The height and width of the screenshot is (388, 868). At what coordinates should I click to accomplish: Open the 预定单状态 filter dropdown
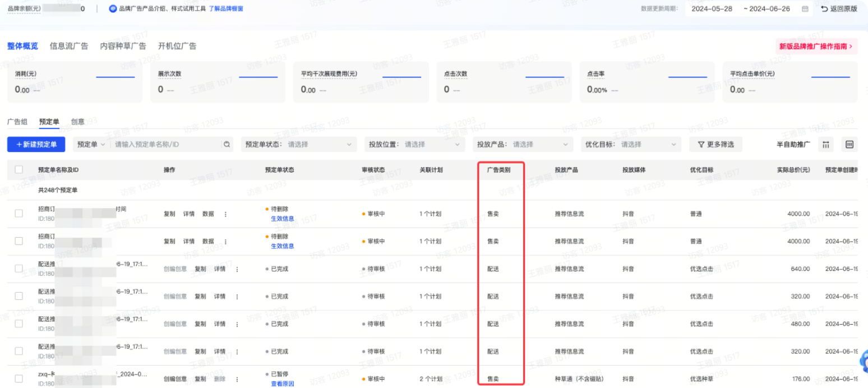click(299, 144)
